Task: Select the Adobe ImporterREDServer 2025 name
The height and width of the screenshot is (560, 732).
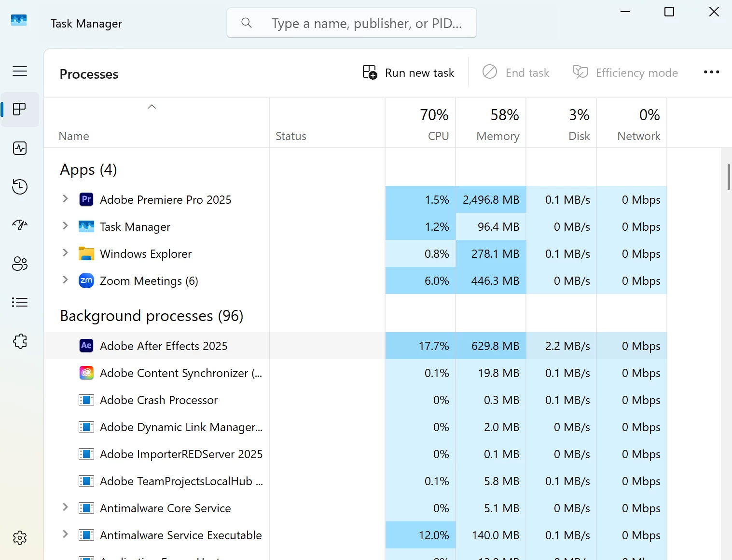Action: (181, 454)
